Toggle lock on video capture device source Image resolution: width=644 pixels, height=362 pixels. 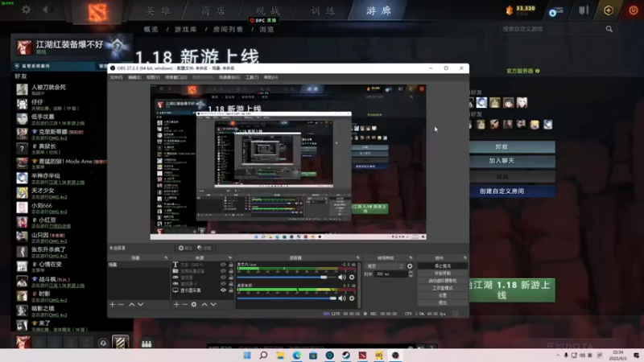click(231, 271)
